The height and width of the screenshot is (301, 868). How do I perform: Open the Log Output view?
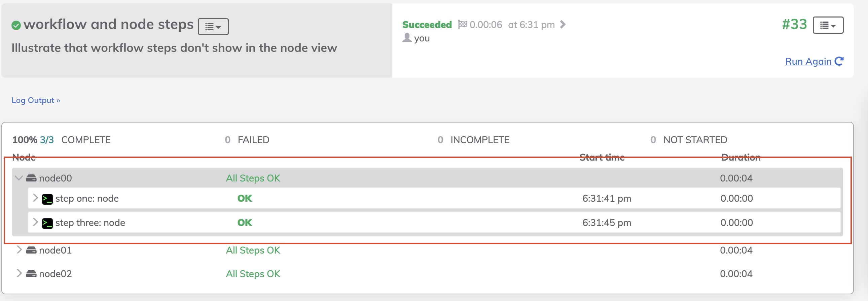point(35,100)
